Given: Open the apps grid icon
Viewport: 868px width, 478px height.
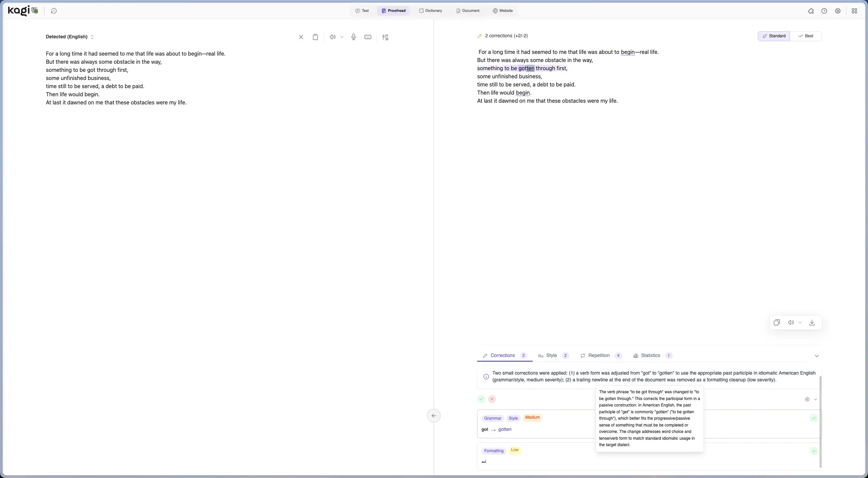Looking at the screenshot, I should (854, 11).
